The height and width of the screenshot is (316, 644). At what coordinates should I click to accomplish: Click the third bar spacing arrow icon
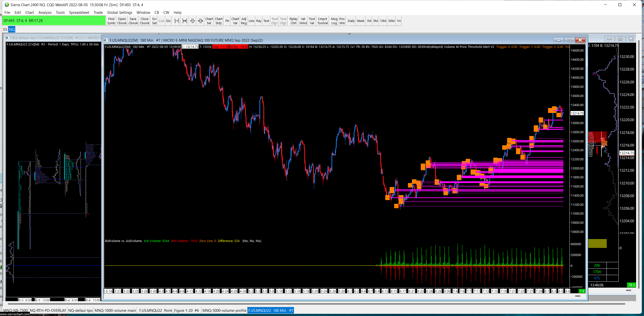tap(192, 21)
